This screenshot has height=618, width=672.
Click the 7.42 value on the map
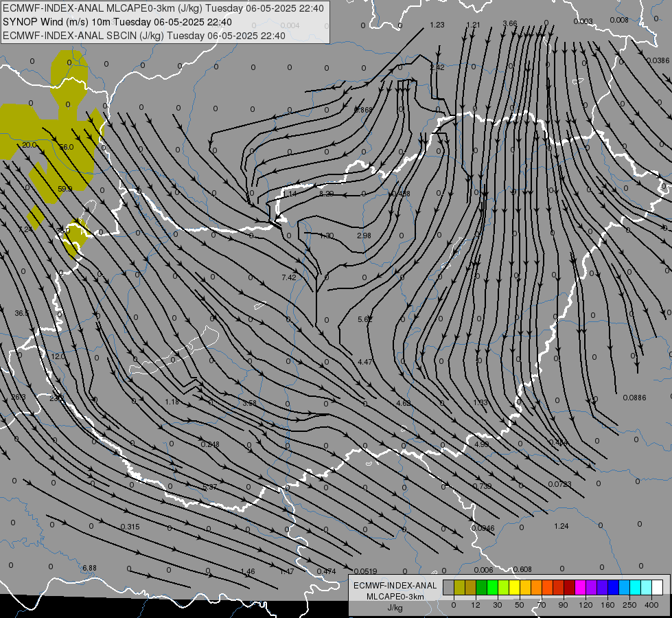289,277
